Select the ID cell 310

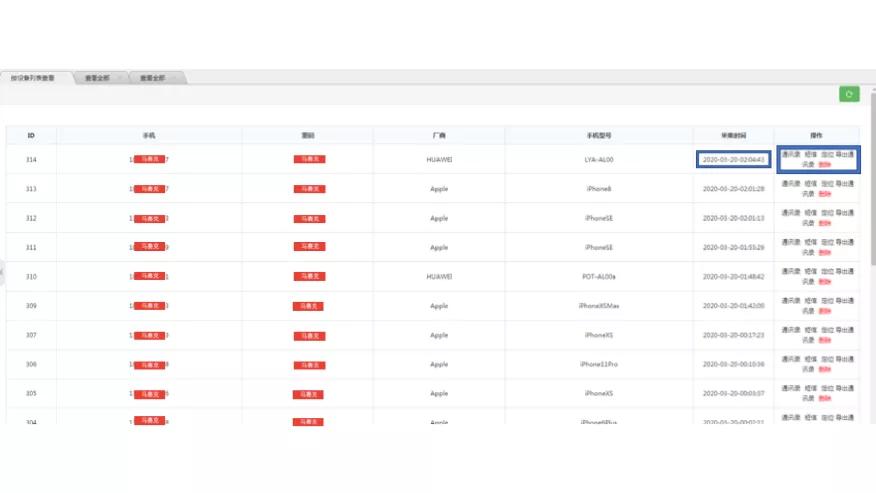point(31,277)
